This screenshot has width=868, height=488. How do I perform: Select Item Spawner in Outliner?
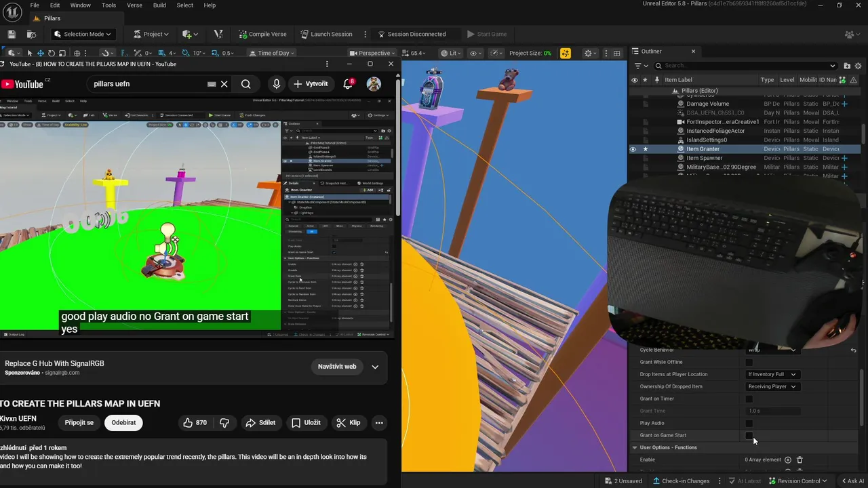point(704,158)
